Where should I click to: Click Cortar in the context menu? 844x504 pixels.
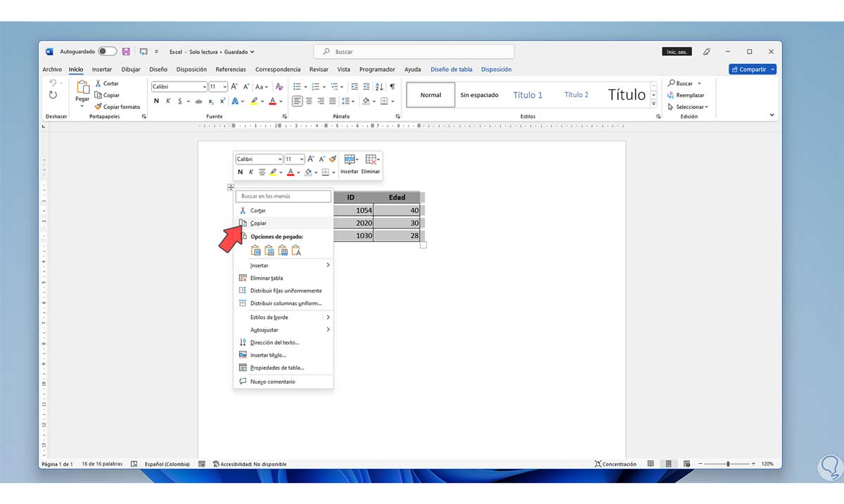point(283,210)
